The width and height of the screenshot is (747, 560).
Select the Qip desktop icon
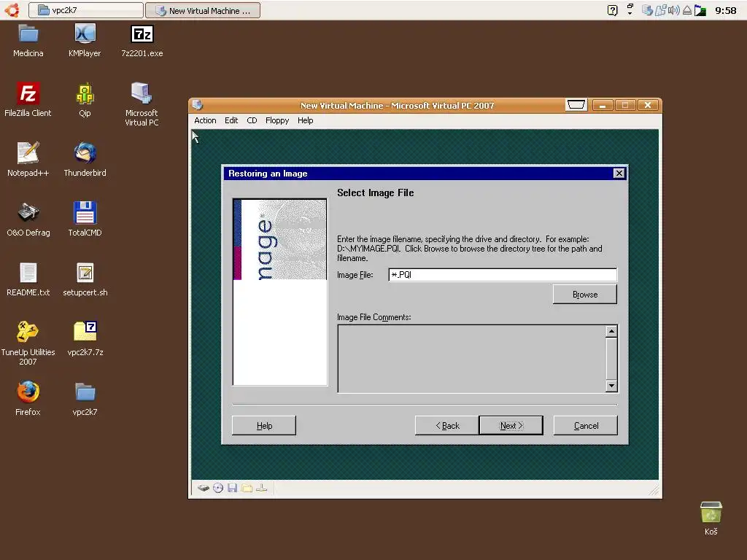coord(85,99)
